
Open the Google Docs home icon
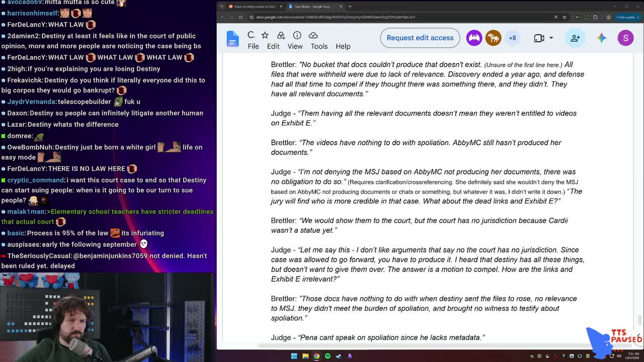(x=232, y=39)
